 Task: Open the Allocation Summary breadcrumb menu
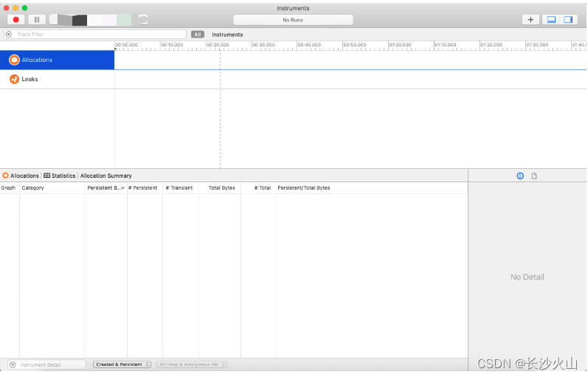106,176
